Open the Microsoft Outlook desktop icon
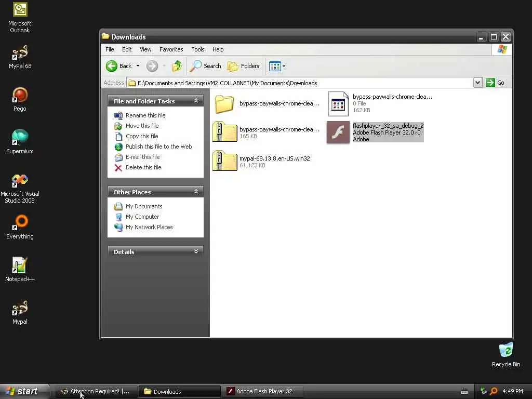 (x=20, y=18)
